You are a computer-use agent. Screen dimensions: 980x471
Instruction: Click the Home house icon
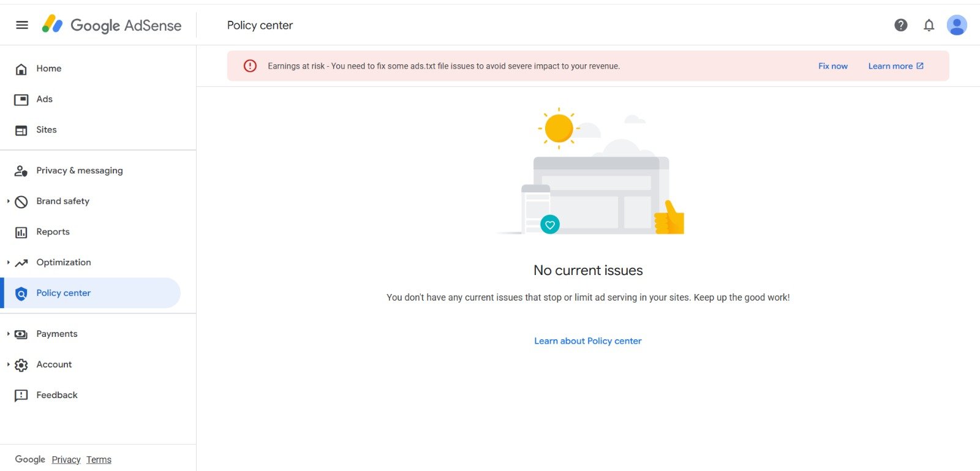point(21,69)
